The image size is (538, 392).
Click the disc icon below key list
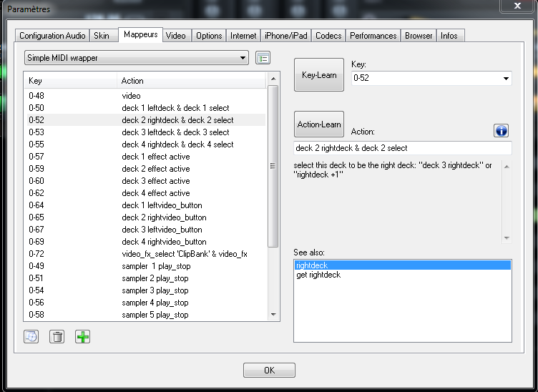pos(31,336)
